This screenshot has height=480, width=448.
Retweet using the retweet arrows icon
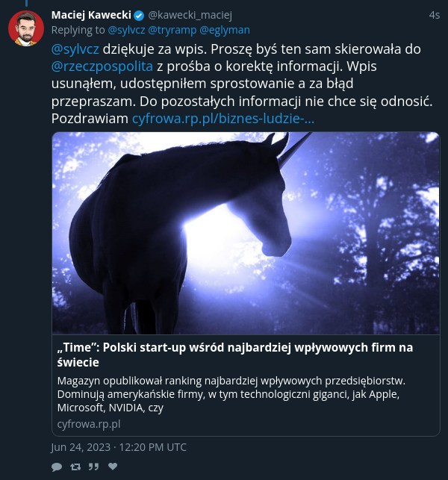click(x=75, y=467)
